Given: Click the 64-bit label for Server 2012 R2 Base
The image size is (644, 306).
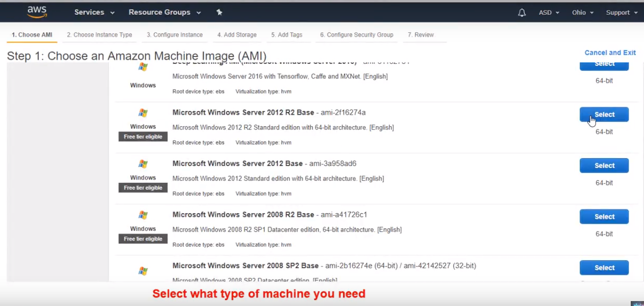Looking at the screenshot, I should 604,132.
